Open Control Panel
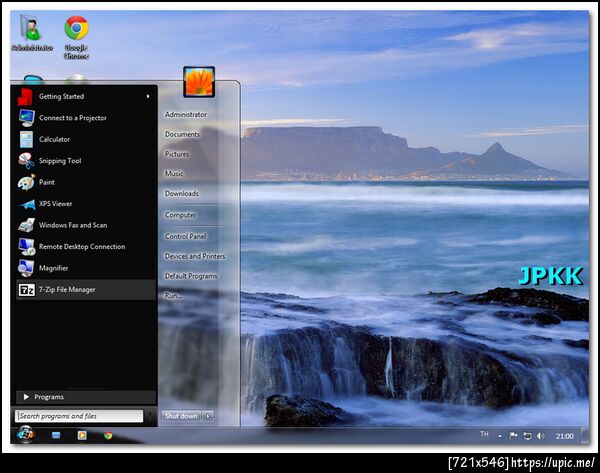Viewport: 600px width, 473px height. 186,236
